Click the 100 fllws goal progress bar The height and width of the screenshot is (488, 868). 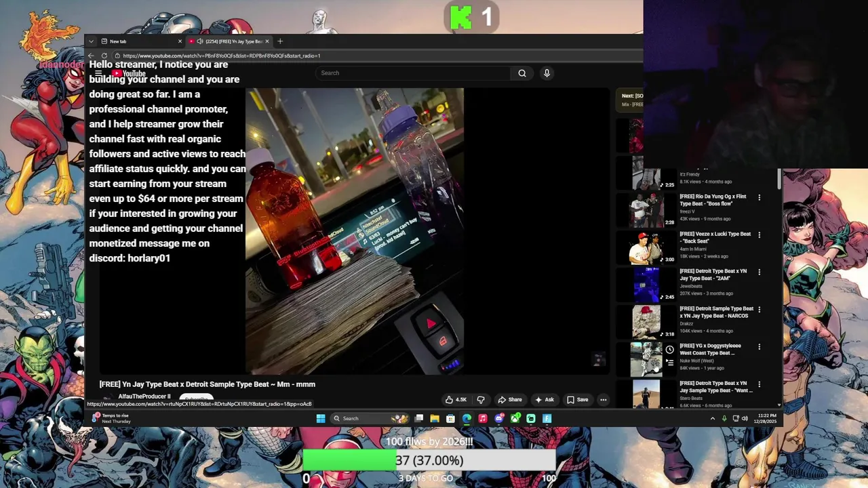coord(429,461)
